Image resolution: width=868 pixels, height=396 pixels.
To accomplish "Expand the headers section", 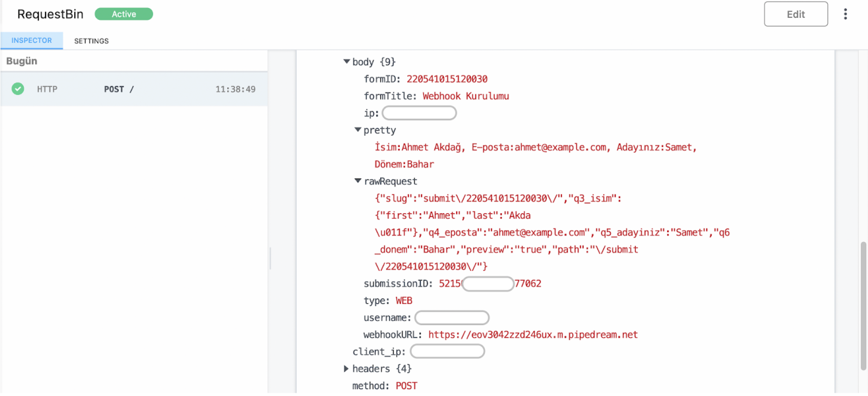I will (346, 369).
